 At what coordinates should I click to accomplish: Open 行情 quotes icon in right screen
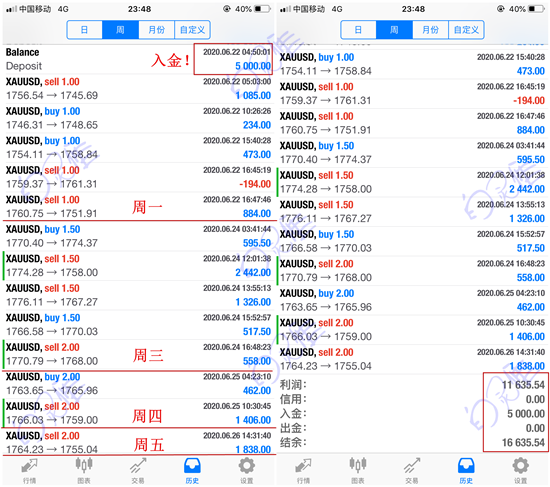(x=303, y=471)
